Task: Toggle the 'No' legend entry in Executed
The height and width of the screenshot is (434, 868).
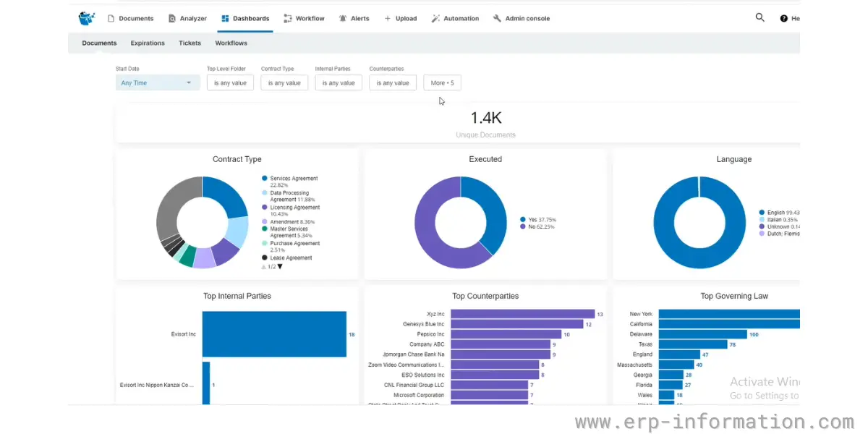Action: point(537,226)
